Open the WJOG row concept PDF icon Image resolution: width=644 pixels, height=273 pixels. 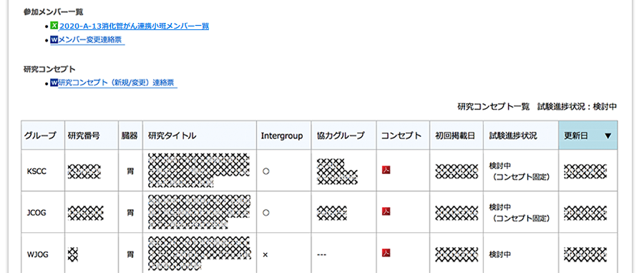point(386,252)
